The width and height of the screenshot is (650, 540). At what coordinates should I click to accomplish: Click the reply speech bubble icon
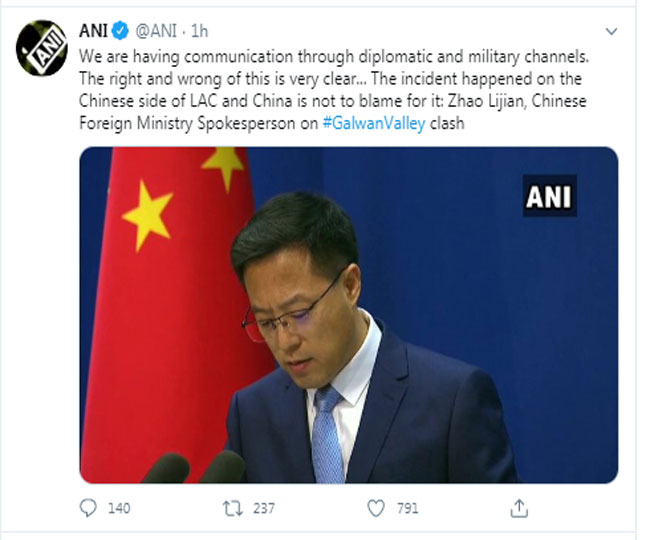tap(88, 508)
